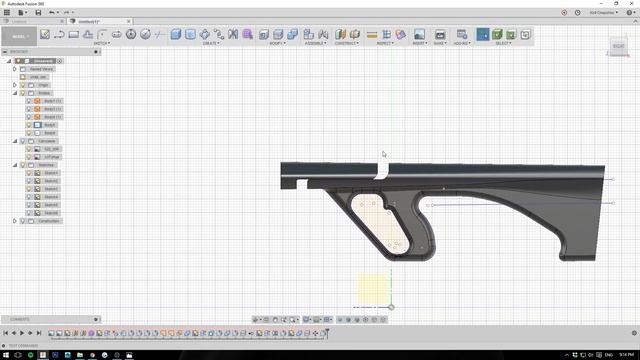Click the Insert image icon
Viewport: 640px width, 360px height.
419,34
